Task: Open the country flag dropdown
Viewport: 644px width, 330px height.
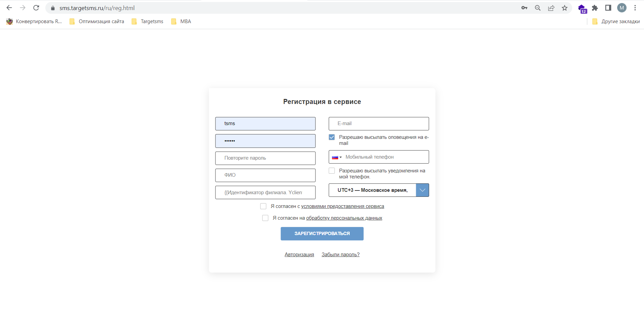Action: point(337,157)
